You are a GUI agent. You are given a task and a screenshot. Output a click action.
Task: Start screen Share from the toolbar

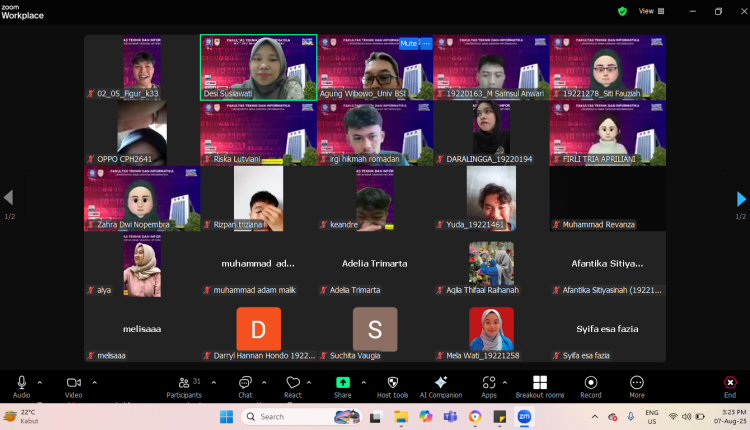click(342, 387)
